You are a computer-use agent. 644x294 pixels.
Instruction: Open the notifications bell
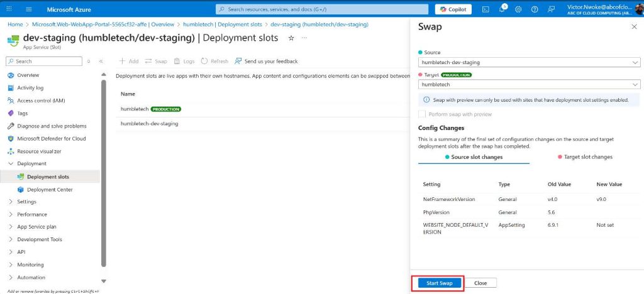502,9
